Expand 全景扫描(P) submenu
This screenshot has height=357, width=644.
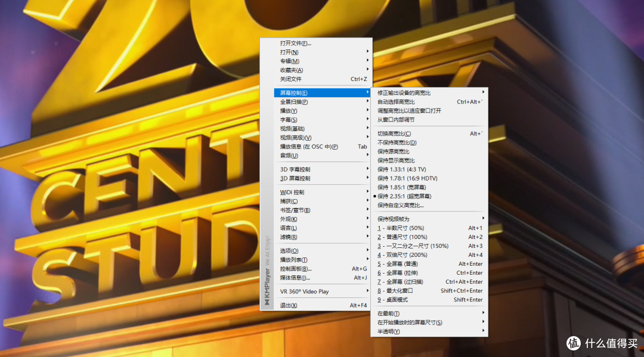[323, 102]
